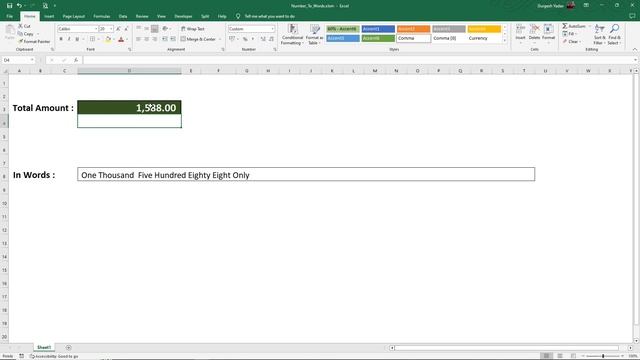This screenshot has height=360, width=640.
Task: Select the Sheet1 tab
Action: [x=44, y=347]
